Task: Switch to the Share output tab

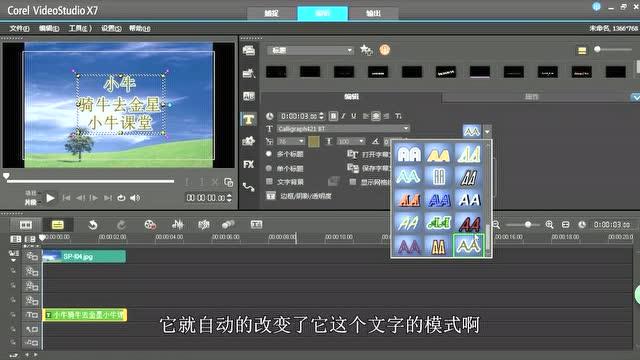Action: tap(373, 13)
